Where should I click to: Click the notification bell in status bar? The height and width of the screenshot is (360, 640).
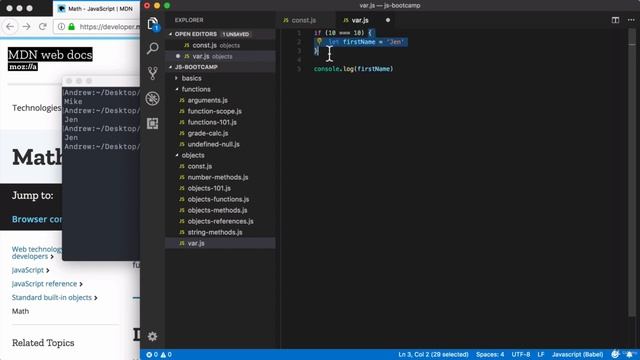630,354
